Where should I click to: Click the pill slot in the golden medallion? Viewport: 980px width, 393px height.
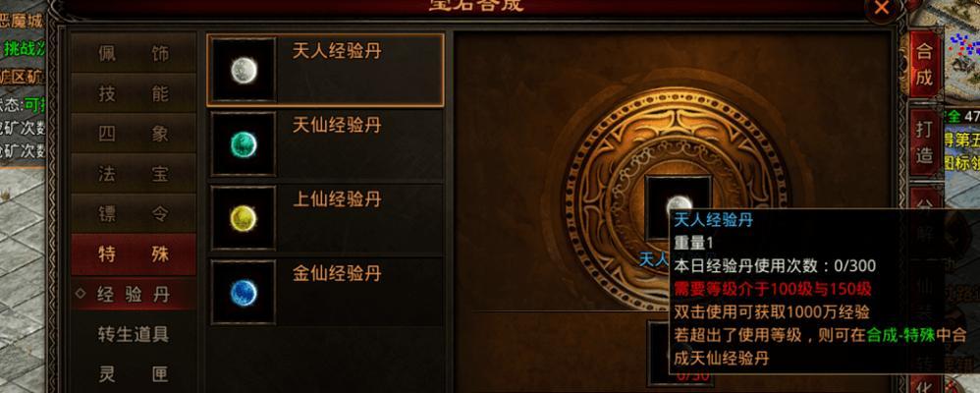(679, 207)
